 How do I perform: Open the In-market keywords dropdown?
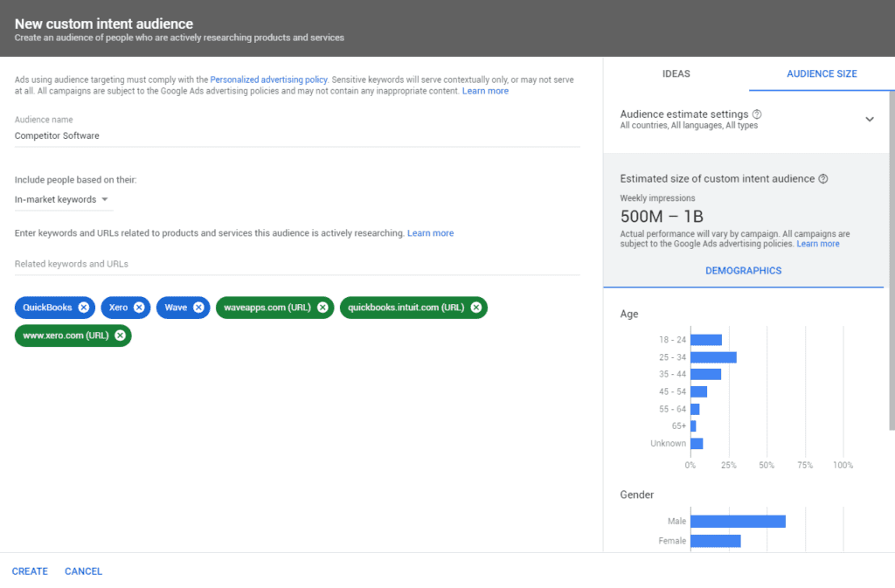(x=63, y=199)
